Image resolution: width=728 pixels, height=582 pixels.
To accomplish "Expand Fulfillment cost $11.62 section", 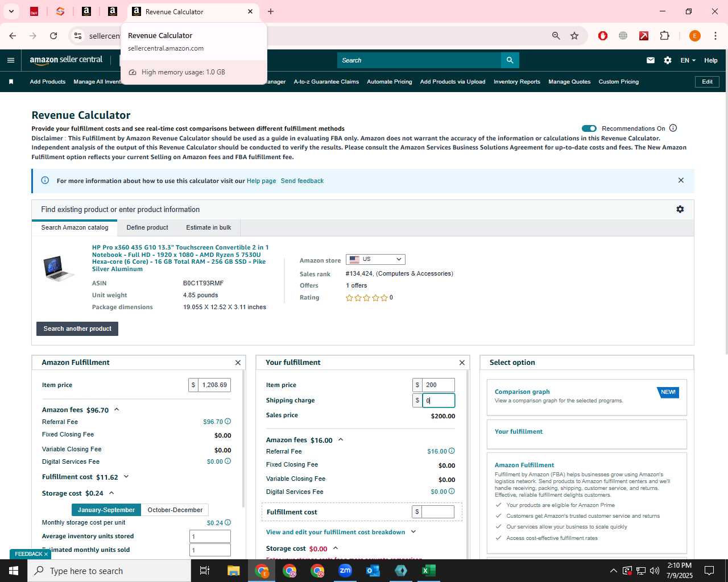I will 126,477.
